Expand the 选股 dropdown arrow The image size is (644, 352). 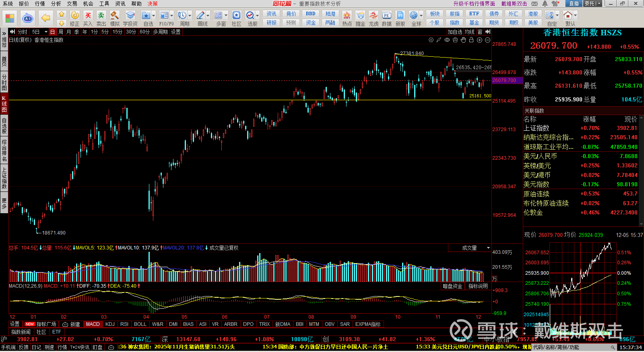pyautogui.click(x=258, y=15)
